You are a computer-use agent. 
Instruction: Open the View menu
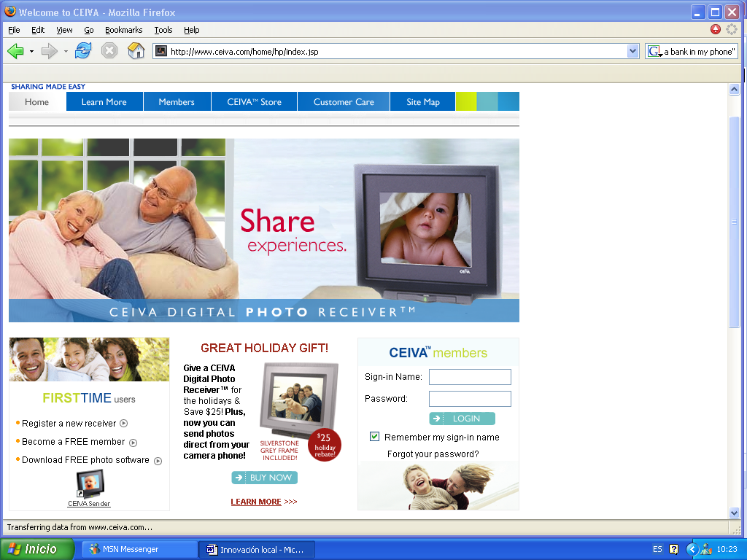[x=64, y=30]
